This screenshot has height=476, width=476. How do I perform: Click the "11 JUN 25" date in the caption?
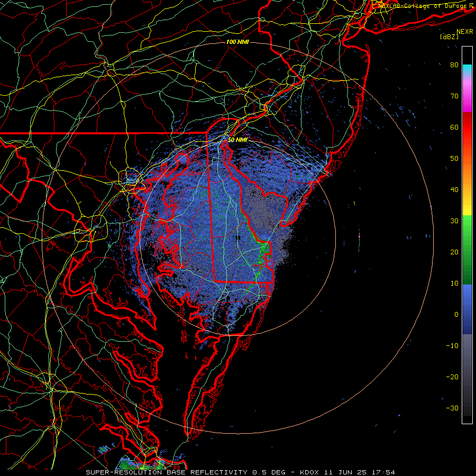click(346, 472)
